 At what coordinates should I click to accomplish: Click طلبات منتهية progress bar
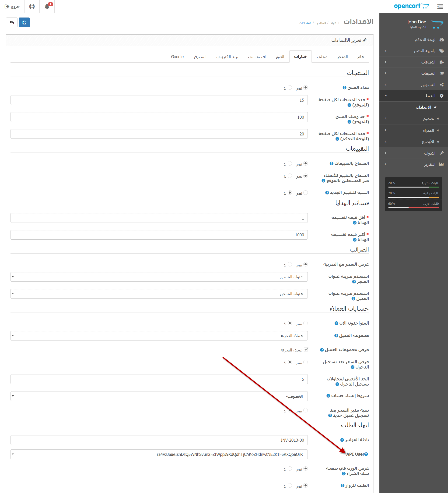(x=413, y=187)
